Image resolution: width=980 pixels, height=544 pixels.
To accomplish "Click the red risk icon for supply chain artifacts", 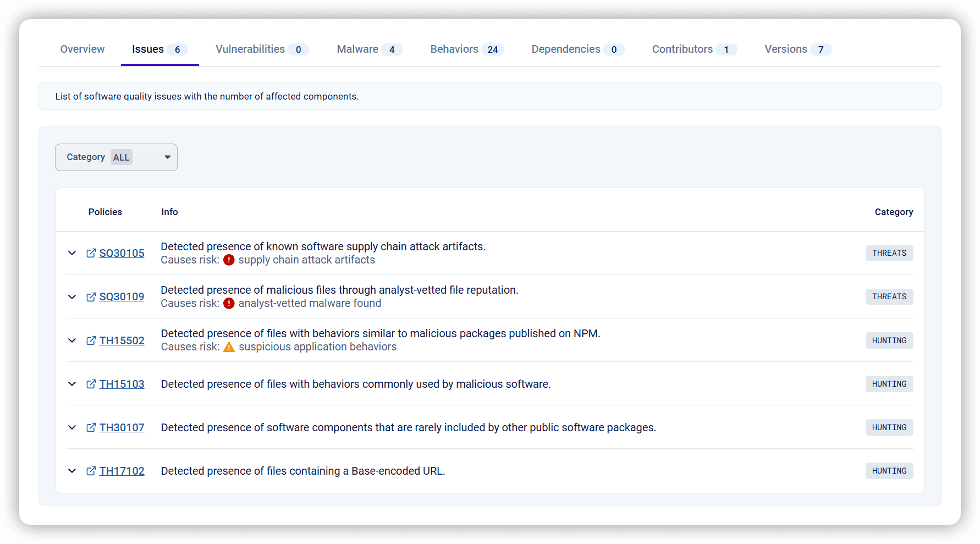I will [229, 260].
